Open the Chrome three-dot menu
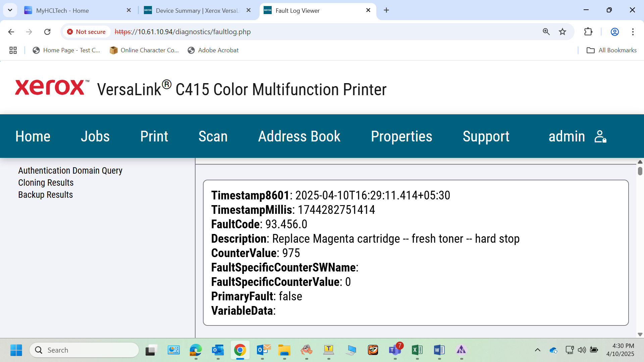This screenshot has width=644, height=362. click(633, 32)
